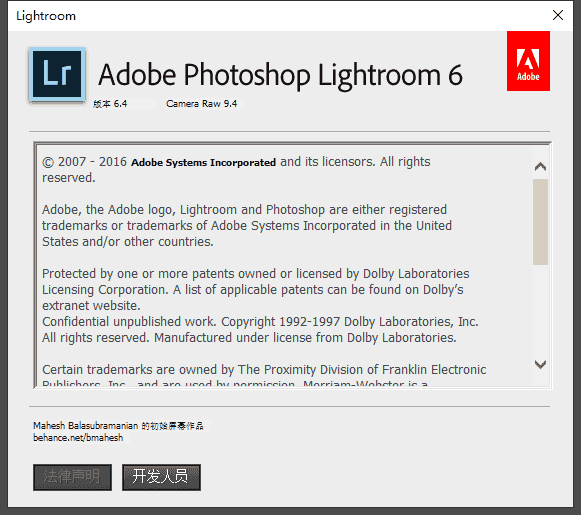Click the 'Confidential unpublished work' line
This screenshot has width=581, height=515.
point(260,322)
